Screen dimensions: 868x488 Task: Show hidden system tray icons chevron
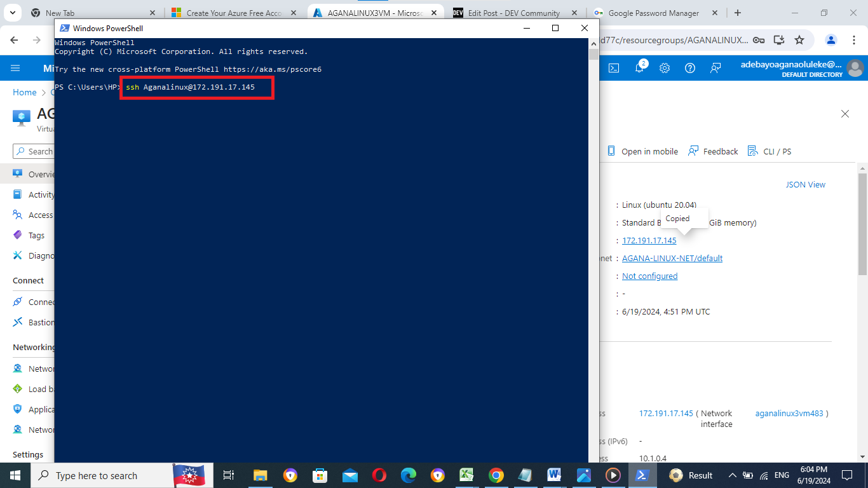tap(733, 475)
